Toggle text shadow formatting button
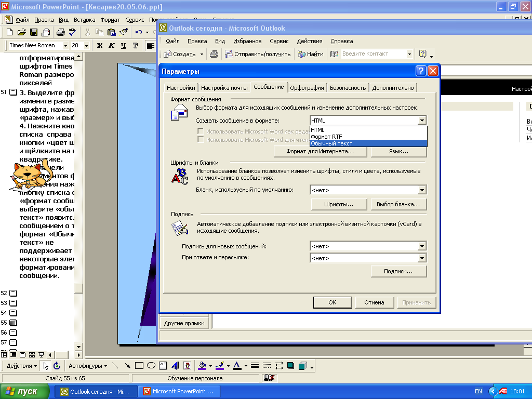The height and width of the screenshot is (399, 532). tap(136, 46)
